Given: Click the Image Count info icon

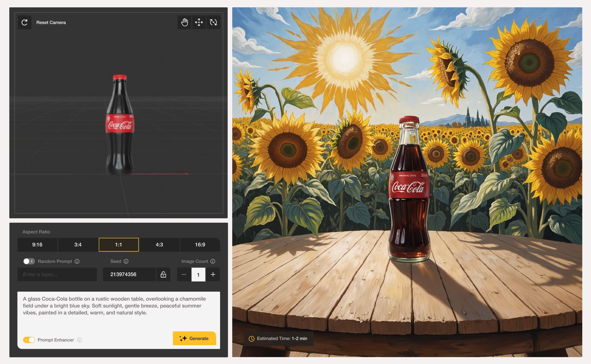Looking at the screenshot, I should point(213,261).
